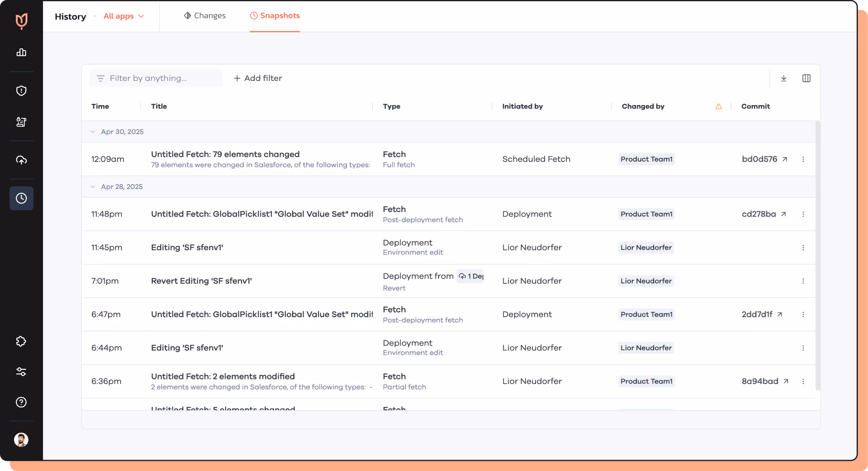The height and width of the screenshot is (471, 868).
Task: Open more options for 7:01pm row
Action: click(803, 281)
